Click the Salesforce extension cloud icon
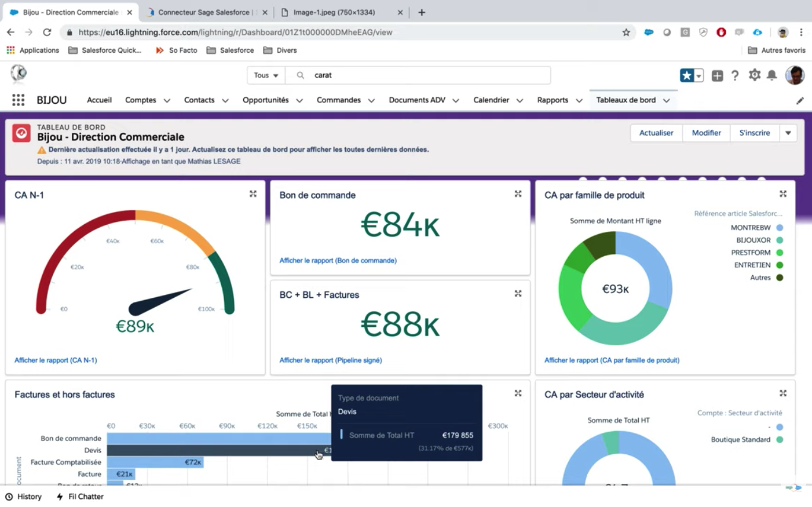Screen dimensions: 812x507 pos(649,32)
